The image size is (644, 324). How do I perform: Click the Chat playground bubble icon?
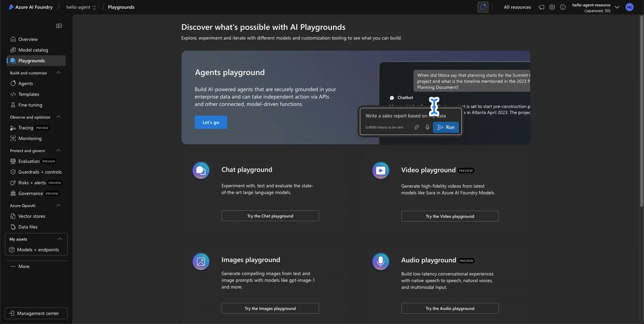201,171
